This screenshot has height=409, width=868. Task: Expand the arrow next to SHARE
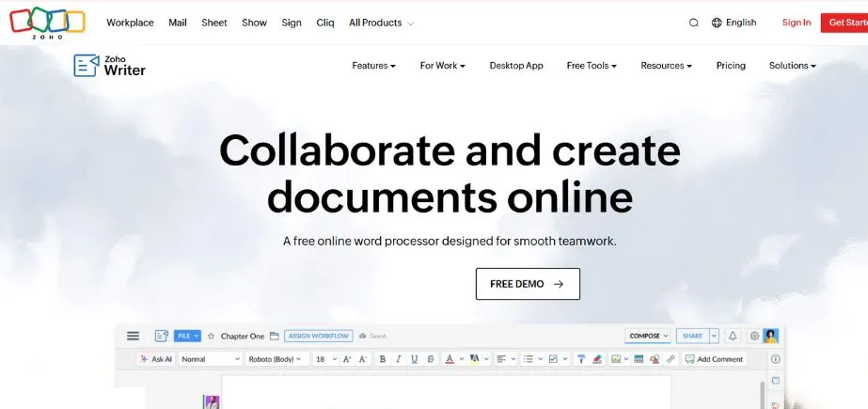tap(714, 336)
